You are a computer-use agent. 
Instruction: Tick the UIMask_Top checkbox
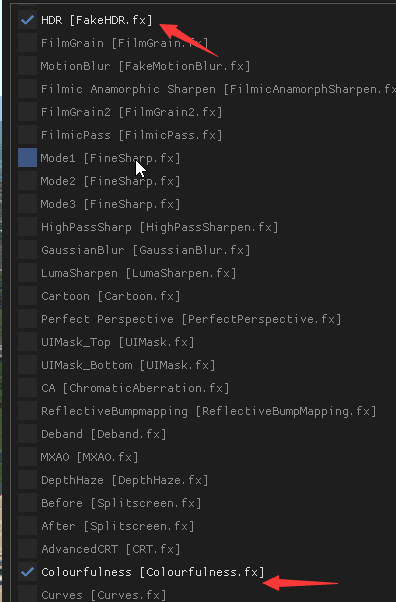click(27, 342)
